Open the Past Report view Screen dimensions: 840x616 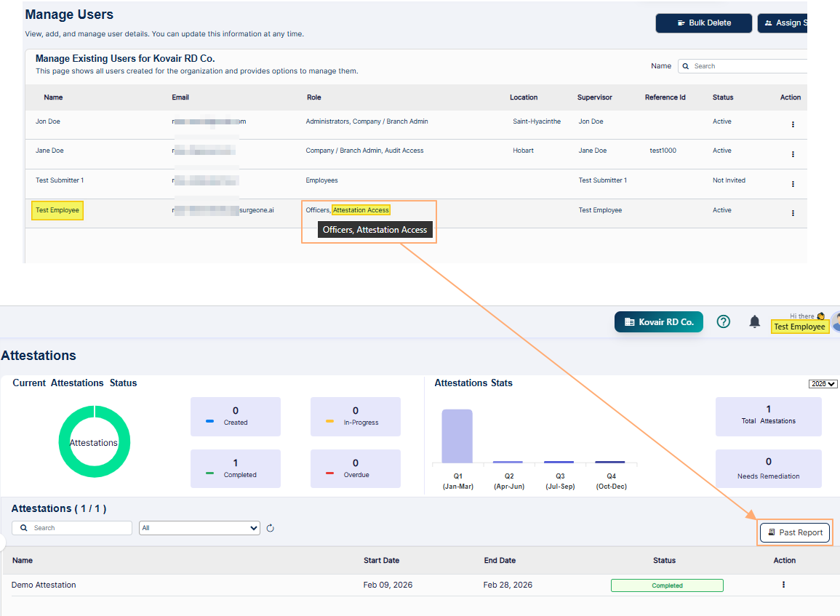pos(795,532)
